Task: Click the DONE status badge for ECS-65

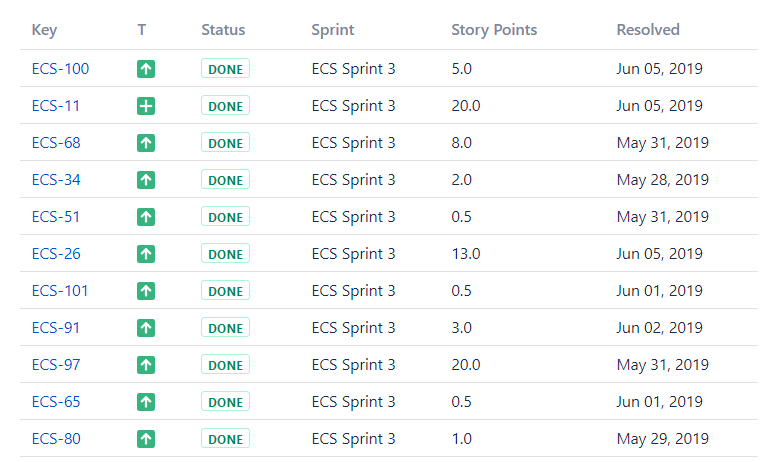Action: (x=225, y=402)
